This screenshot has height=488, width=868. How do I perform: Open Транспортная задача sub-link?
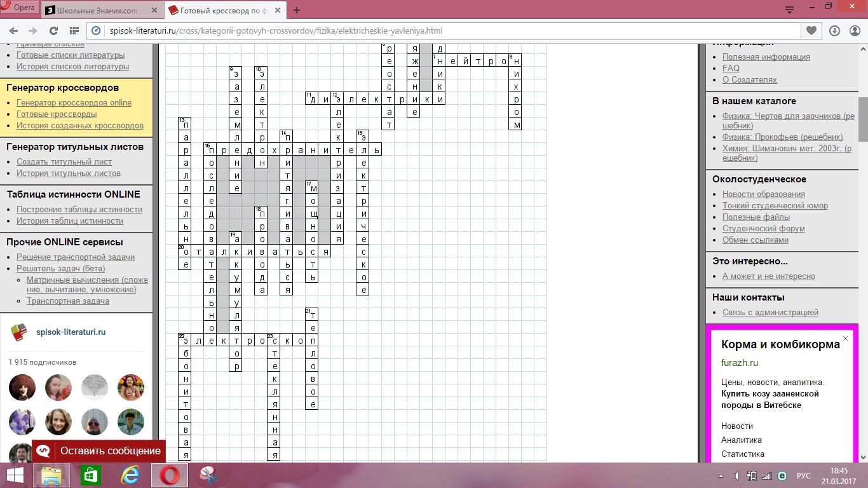(x=68, y=301)
